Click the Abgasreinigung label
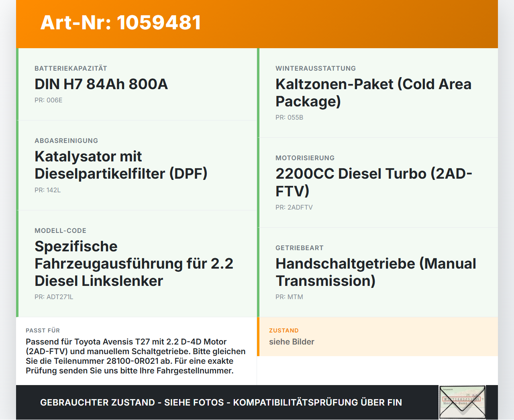 coord(66,141)
